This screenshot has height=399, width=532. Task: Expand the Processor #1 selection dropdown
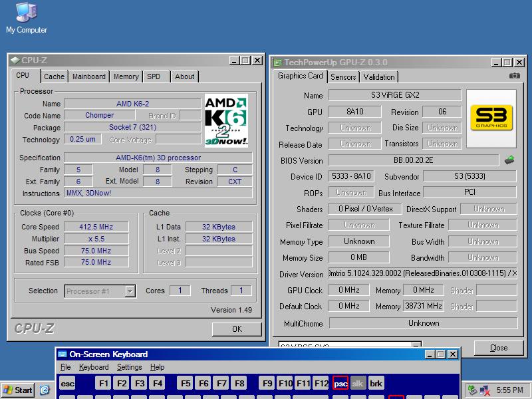coord(130,291)
